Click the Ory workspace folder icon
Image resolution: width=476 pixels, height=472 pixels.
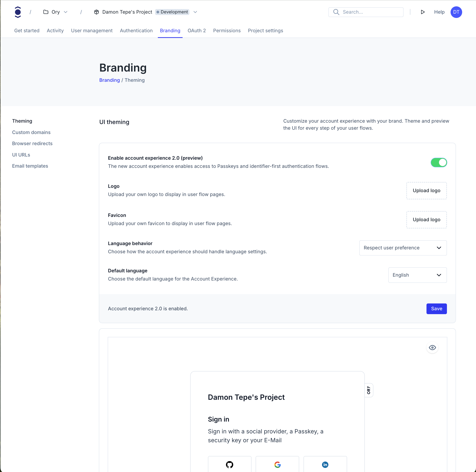(x=46, y=12)
